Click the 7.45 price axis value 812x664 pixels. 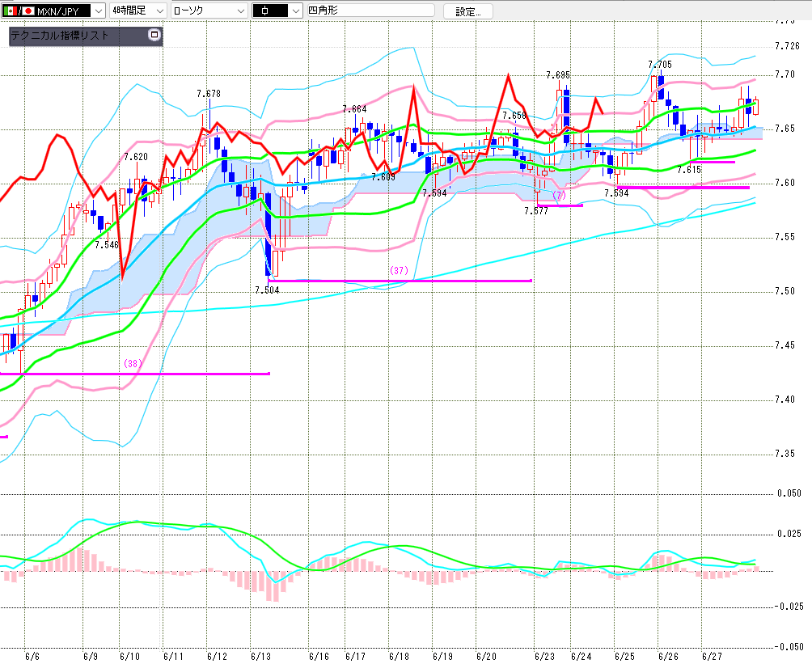[785, 345]
